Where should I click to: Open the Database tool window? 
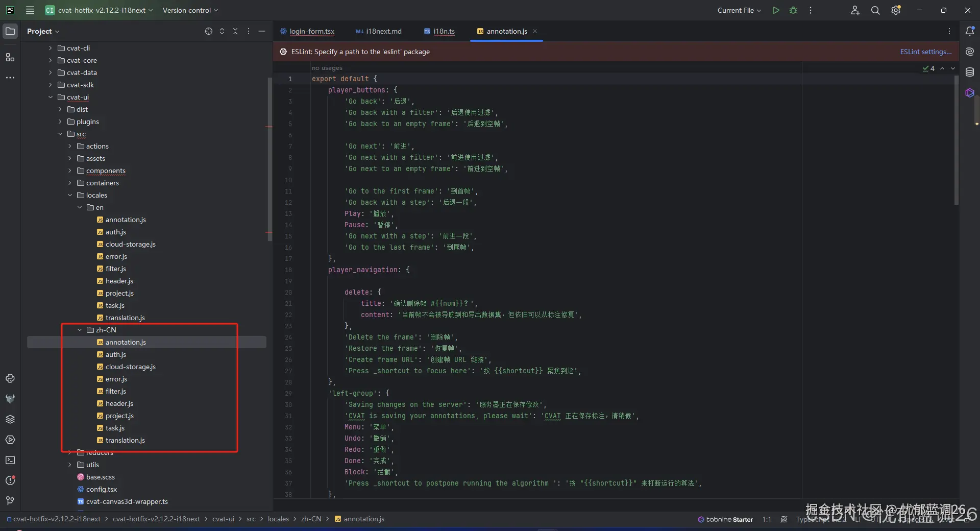click(x=970, y=72)
